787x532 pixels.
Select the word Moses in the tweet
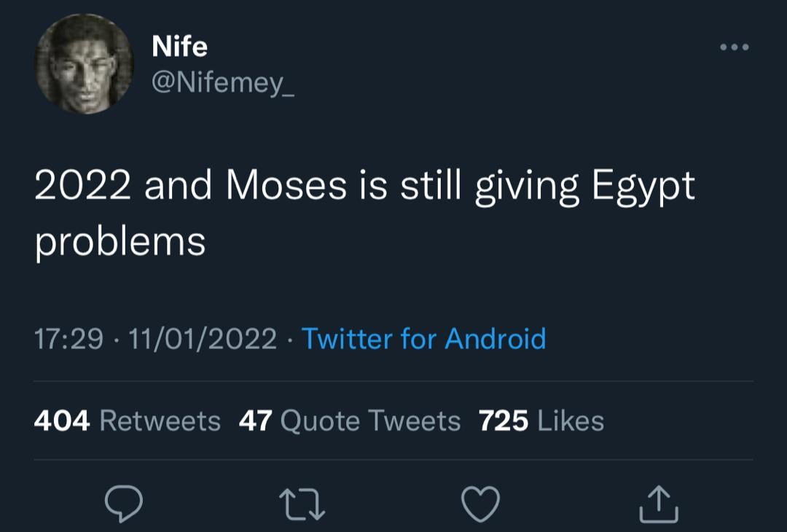[286, 186]
